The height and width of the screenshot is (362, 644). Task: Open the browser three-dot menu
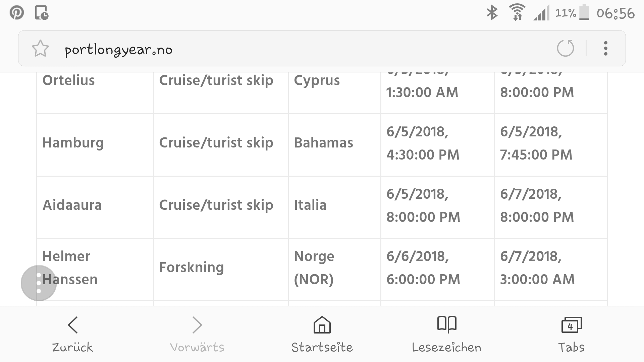(x=605, y=49)
